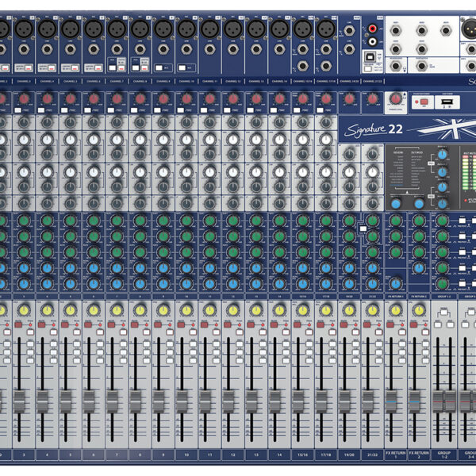Click the 'Signature 22' logo text
476x476 pixels.
[374, 129]
